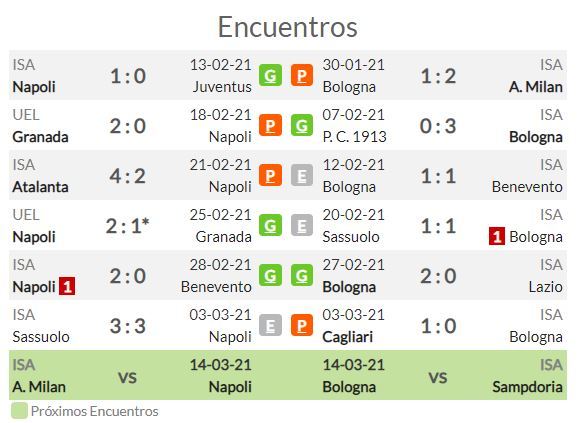This screenshot has height=423, width=581.
Task: Click the orange P badge for Cagliari–Bologna match
Action: (x=302, y=325)
